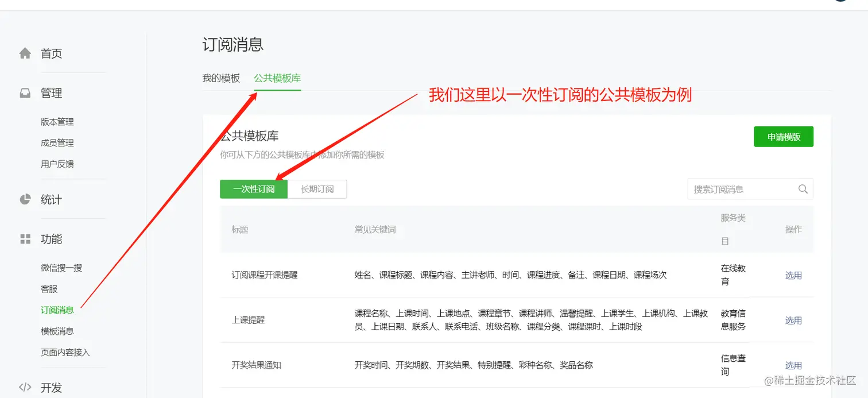Open 页面内容接入 in the sidebar
Image resolution: width=868 pixels, height=398 pixels.
point(65,352)
